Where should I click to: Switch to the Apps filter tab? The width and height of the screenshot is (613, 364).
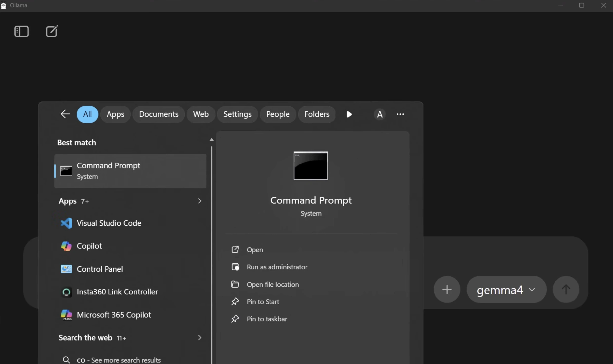coord(115,114)
